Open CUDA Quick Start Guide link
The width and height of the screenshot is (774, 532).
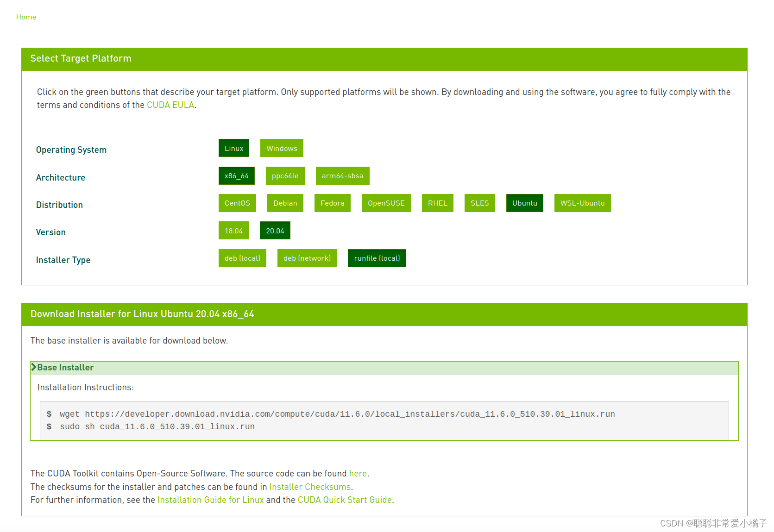pyautogui.click(x=345, y=500)
